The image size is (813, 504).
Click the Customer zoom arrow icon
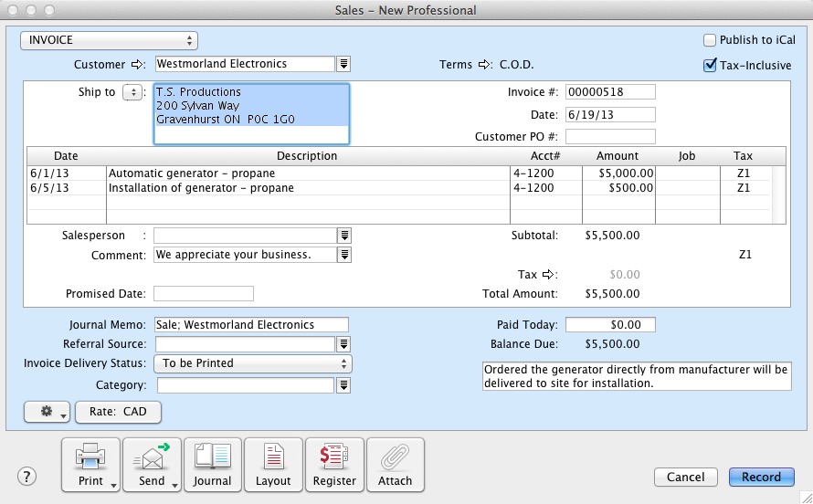pyautogui.click(x=138, y=64)
